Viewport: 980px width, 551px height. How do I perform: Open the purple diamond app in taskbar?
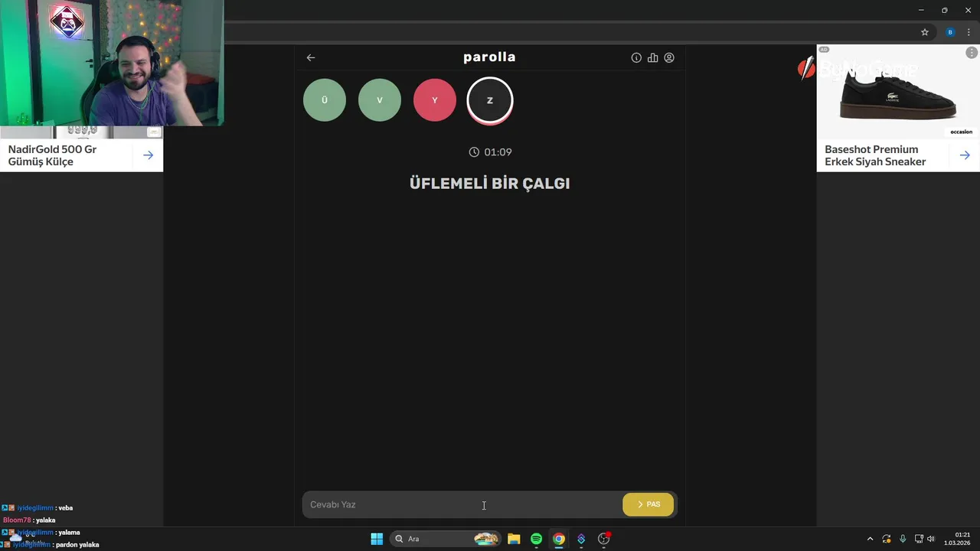pyautogui.click(x=581, y=539)
